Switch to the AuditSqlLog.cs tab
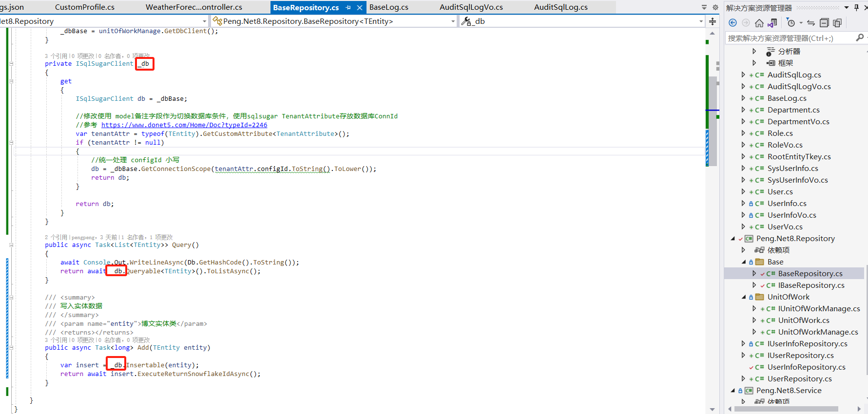This screenshot has height=414, width=868. point(561,7)
